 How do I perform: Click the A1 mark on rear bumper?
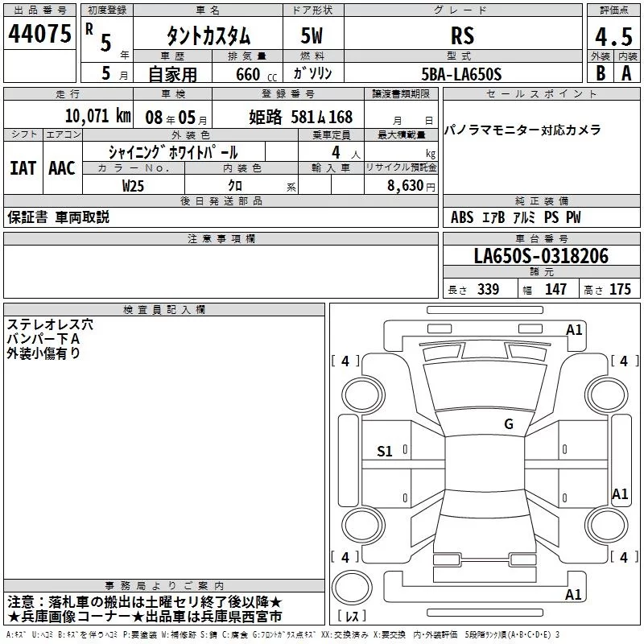pos(573,594)
